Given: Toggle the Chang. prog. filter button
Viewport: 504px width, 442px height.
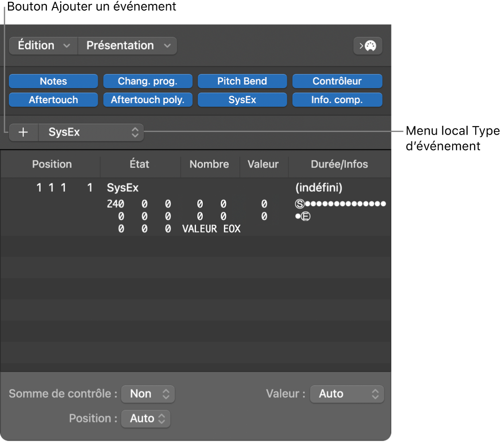Looking at the screenshot, I should click(147, 81).
